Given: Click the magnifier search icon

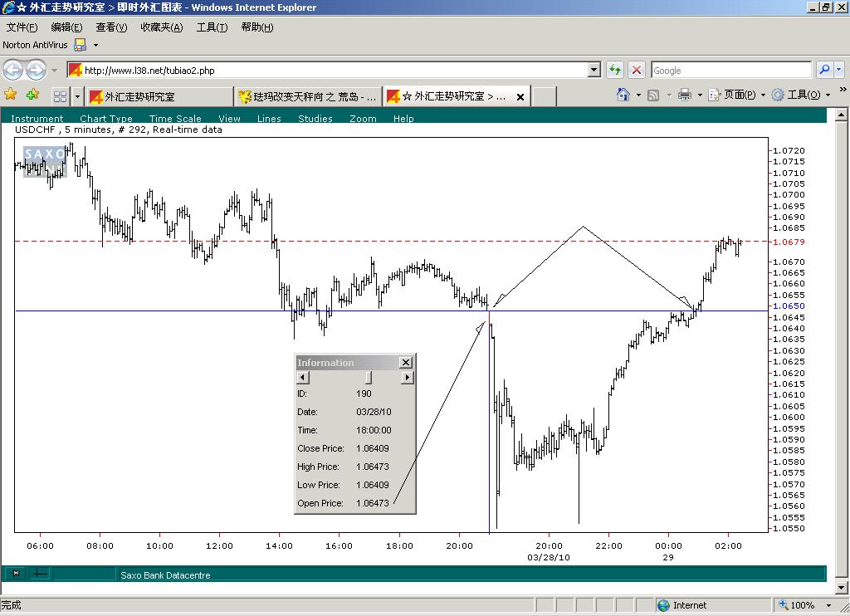Looking at the screenshot, I should (824, 70).
